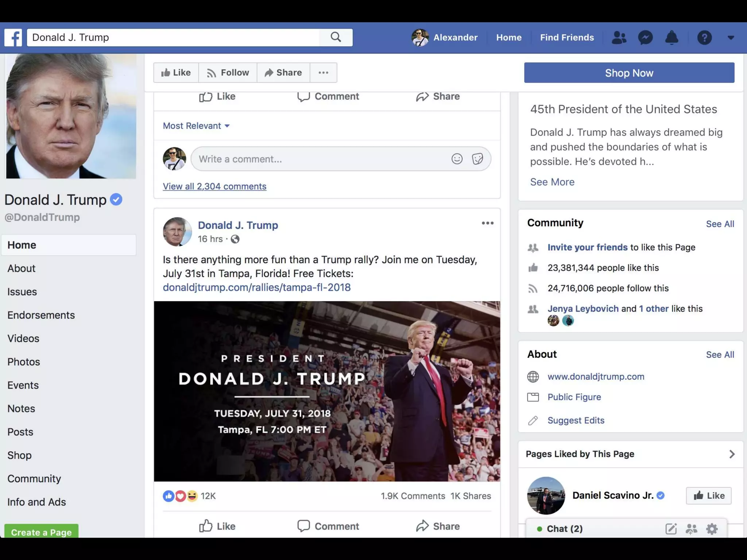Click the blue verified badge next to page name
The image size is (747, 560).
(116, 200)
